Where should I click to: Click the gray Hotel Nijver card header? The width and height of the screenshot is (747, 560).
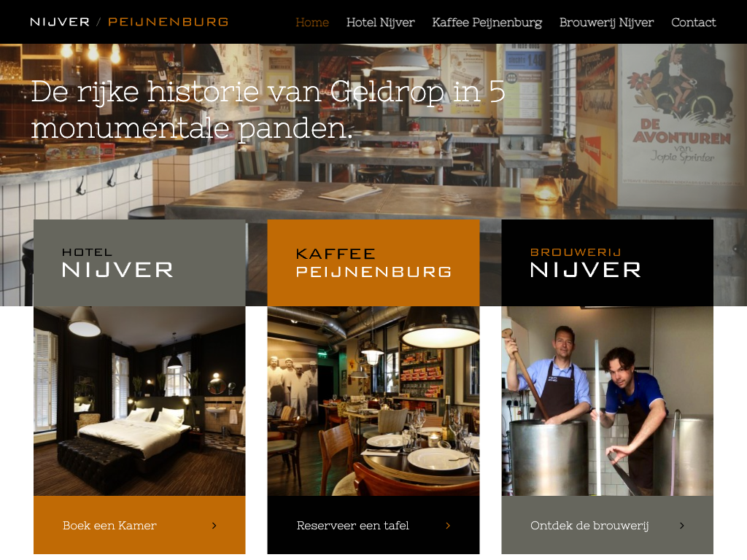tap(139, 262)
